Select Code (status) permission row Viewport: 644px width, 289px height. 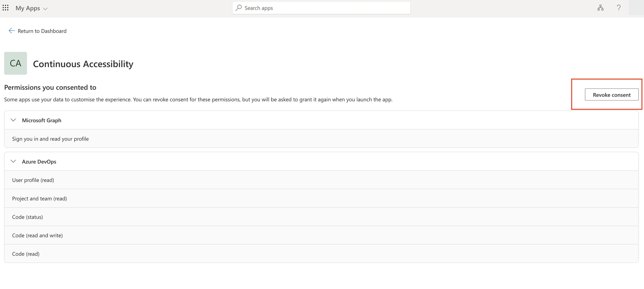pos(27,217)
